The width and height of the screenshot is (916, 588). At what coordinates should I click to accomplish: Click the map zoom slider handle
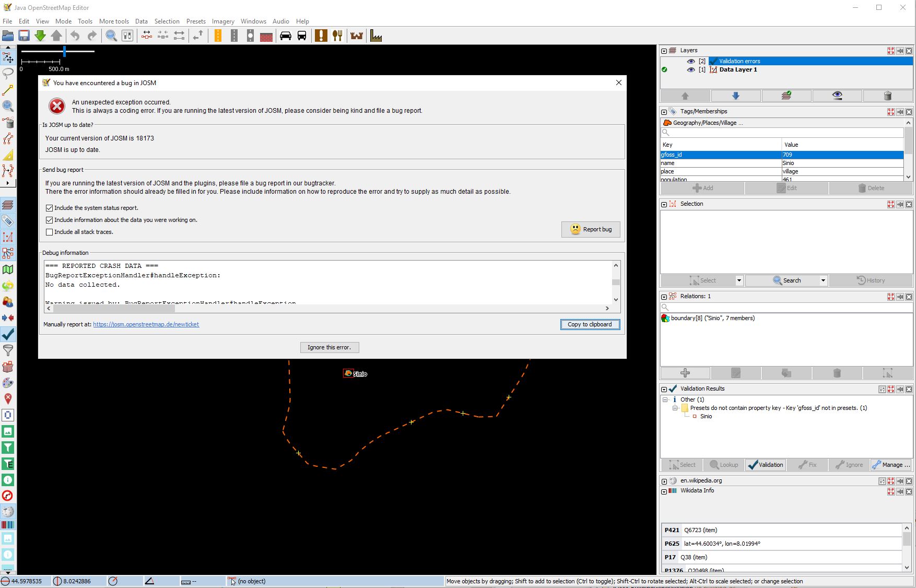click(64, 51)
